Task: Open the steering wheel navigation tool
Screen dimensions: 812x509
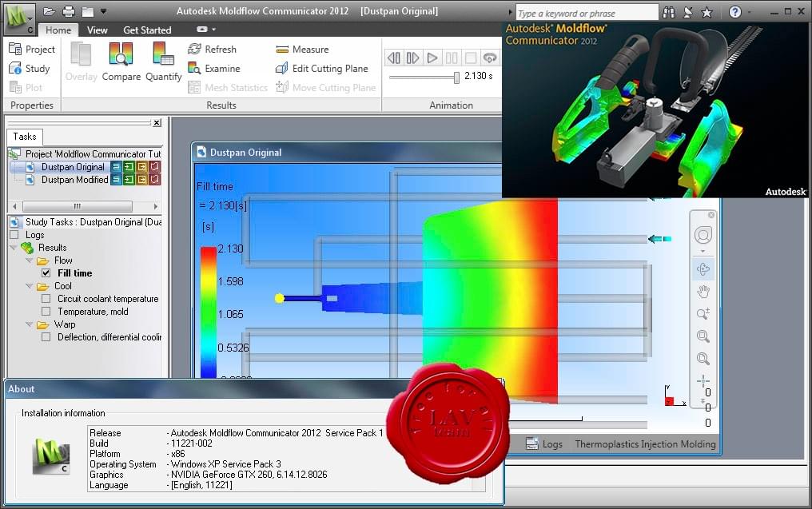Action: [x=703, y=235]
